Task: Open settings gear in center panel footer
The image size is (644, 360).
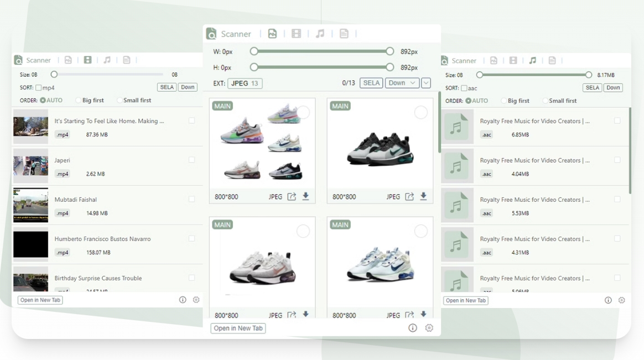Action: coord(429,327)
